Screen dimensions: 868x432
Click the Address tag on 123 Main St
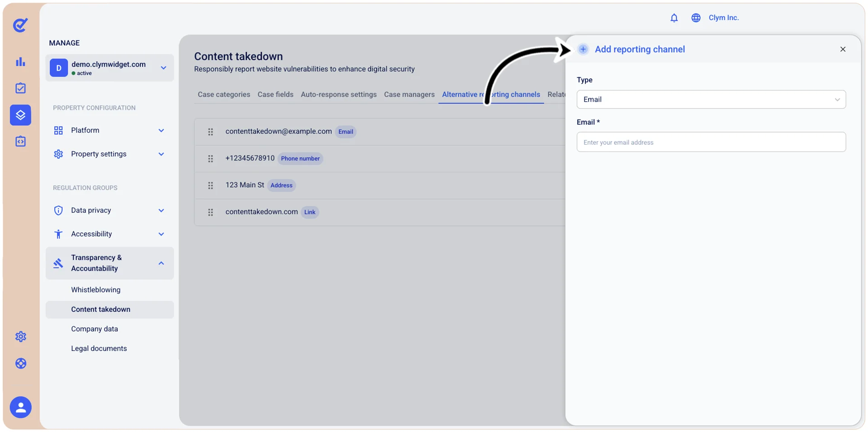[281, 185]
